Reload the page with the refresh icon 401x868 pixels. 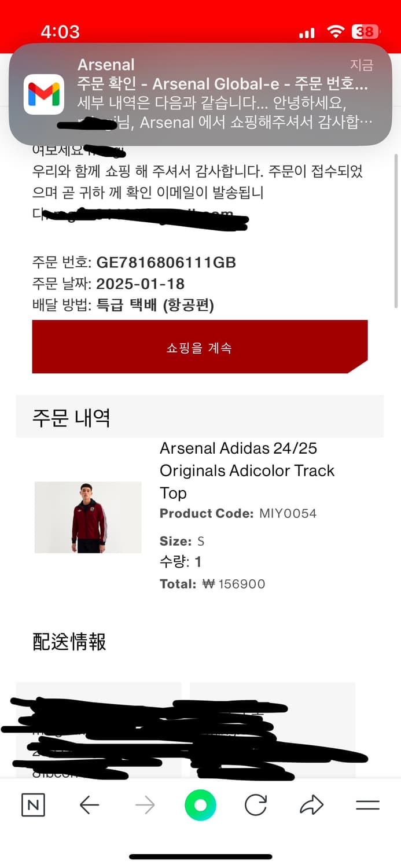pyautogui.click(x=255, y=804)
